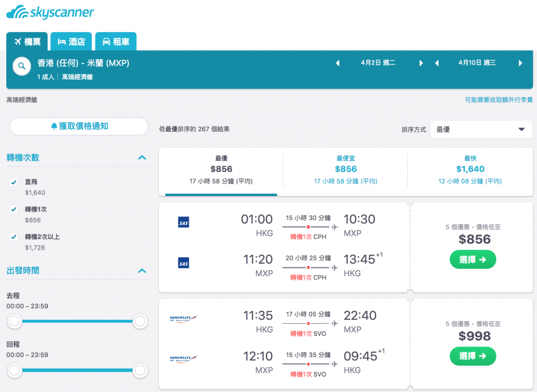
Task: Click plane icon on 15小時30分鐘 route
Action: pos(335,227)
